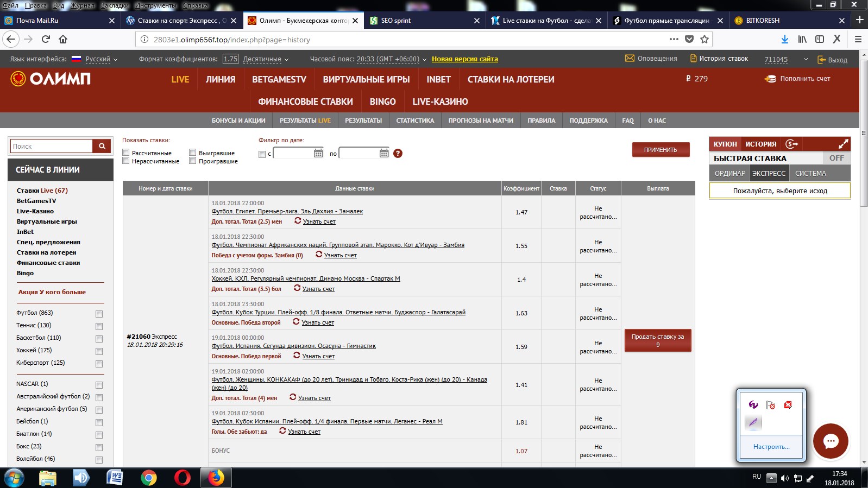Viewport: 868px width, 488px height.
Task: Open История ставок link
Action: (x=719, y=59)
